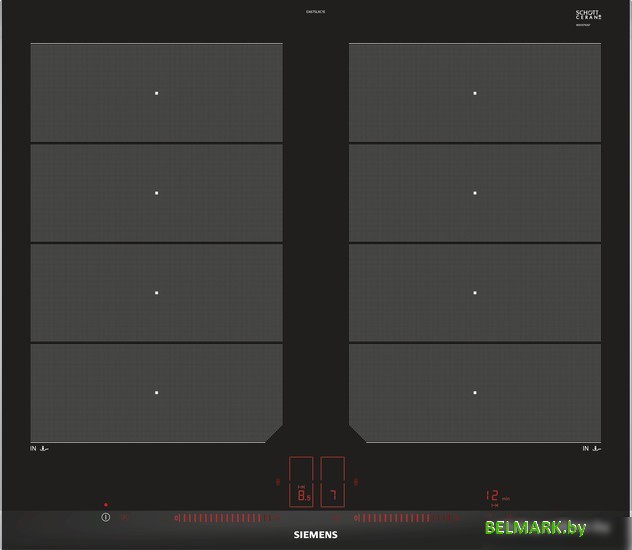
Task: Touch the top-right cooking zone center dot
Action: tap(475, 93)
